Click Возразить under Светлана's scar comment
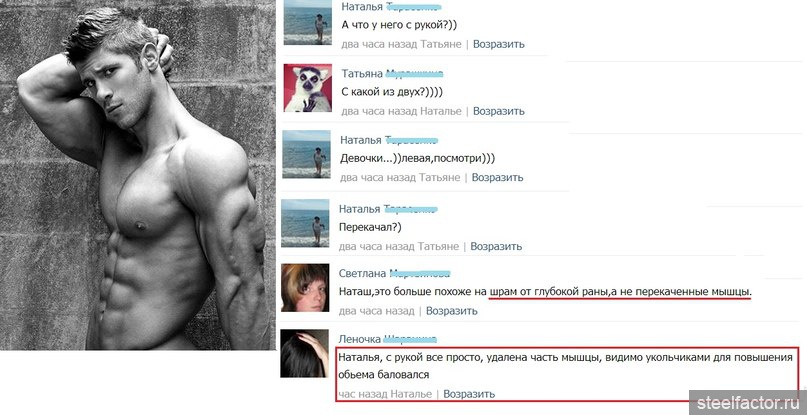Screen dimensions: 807x415 tap(451, 311)
